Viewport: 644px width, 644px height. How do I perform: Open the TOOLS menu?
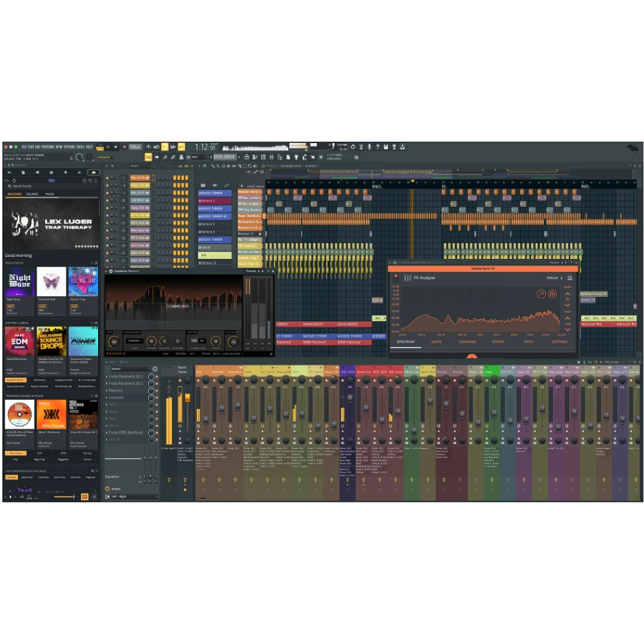80,147
